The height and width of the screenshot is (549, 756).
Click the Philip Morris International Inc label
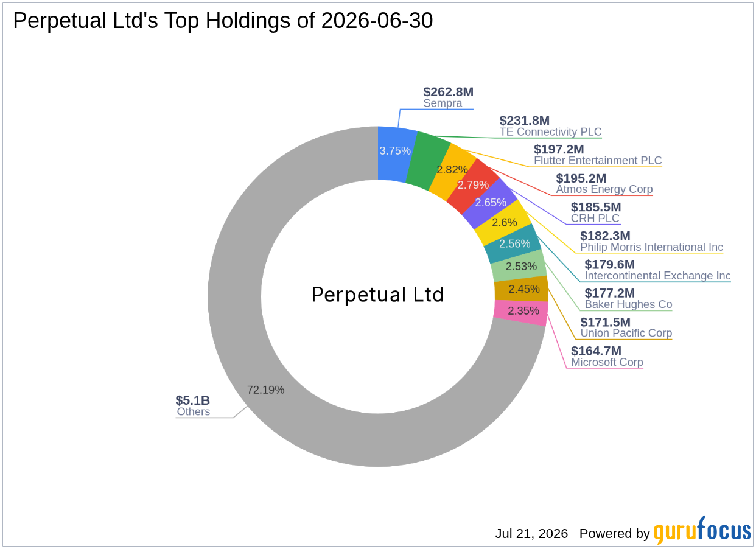pyautogui.click(x=651, y=247)
